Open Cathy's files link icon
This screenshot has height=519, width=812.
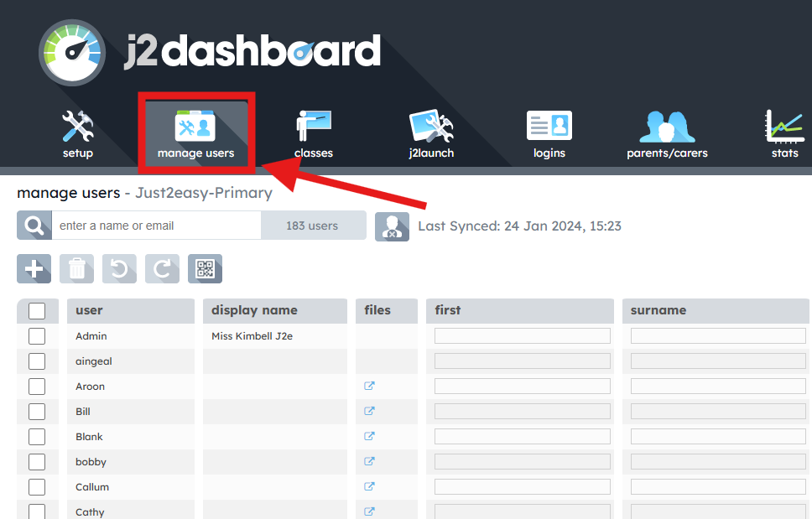click(x=369, y=511)
